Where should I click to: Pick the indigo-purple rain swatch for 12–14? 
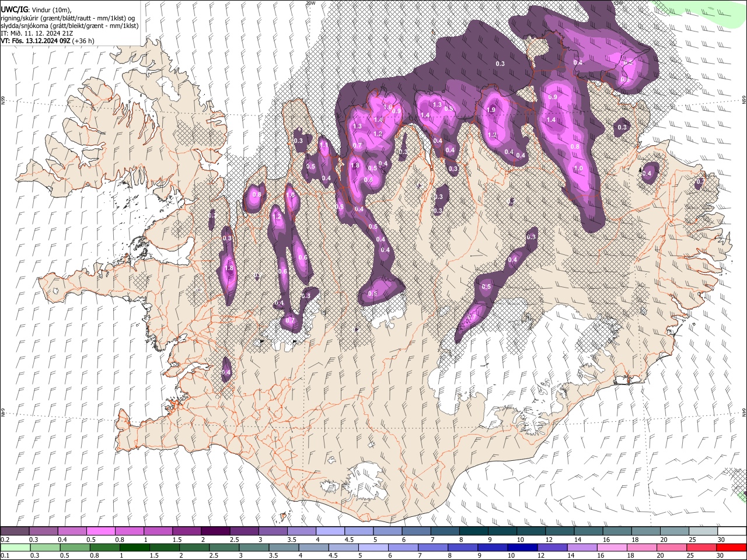click(552, 547)
